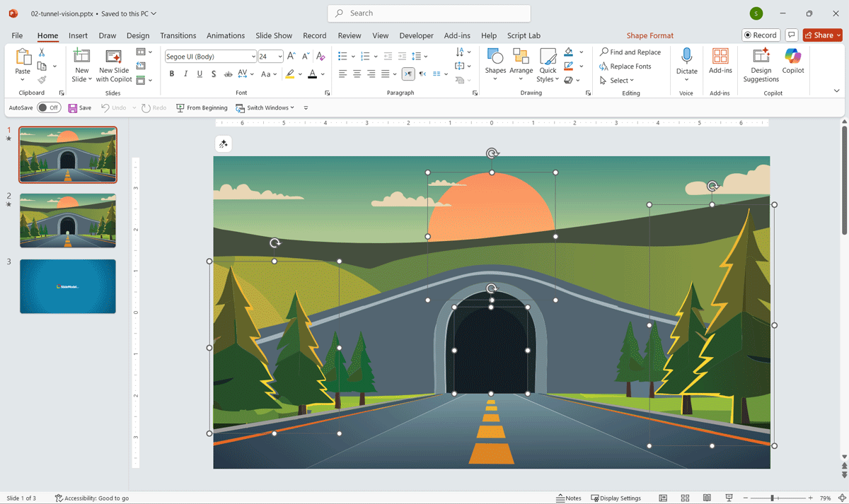Click Find and Replace

(630, 52)
